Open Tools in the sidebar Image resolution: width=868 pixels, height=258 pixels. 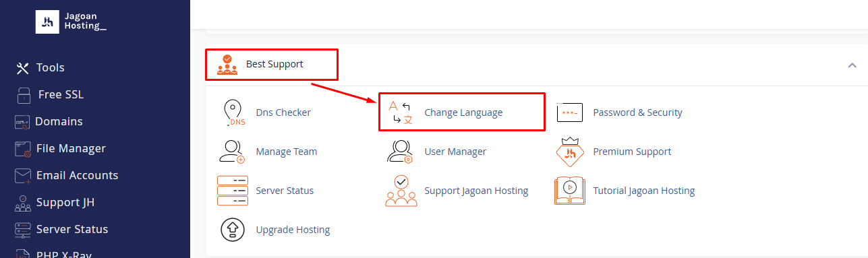click(x=51, y=67)
